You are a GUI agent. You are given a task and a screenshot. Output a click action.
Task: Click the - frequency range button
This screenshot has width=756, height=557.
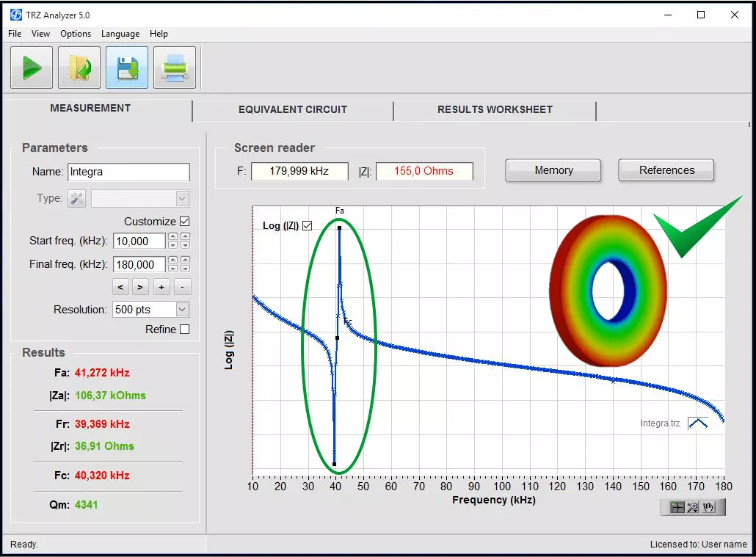coord(182,287)
